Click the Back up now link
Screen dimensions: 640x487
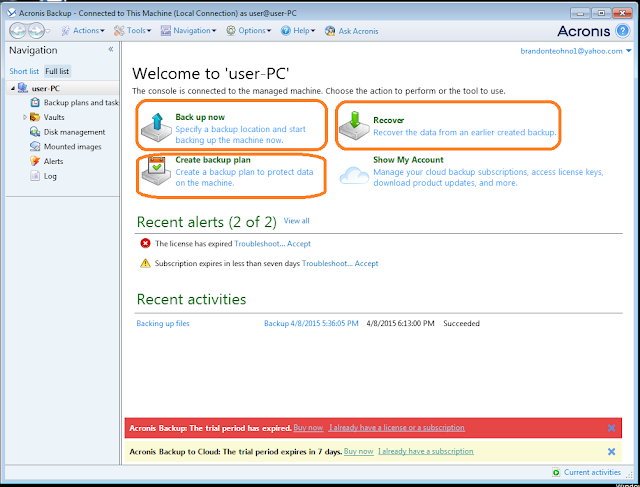[200, 117]
